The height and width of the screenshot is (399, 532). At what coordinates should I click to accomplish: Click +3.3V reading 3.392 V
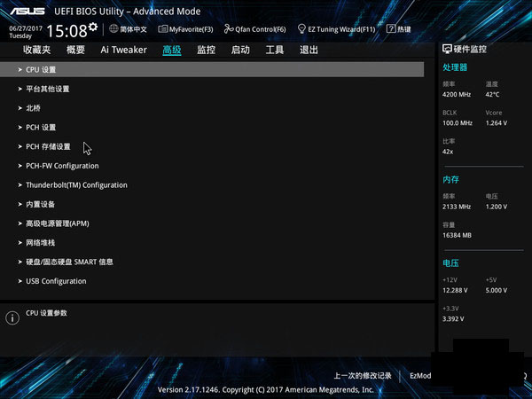pyautogui.click(x=453, y=319)
